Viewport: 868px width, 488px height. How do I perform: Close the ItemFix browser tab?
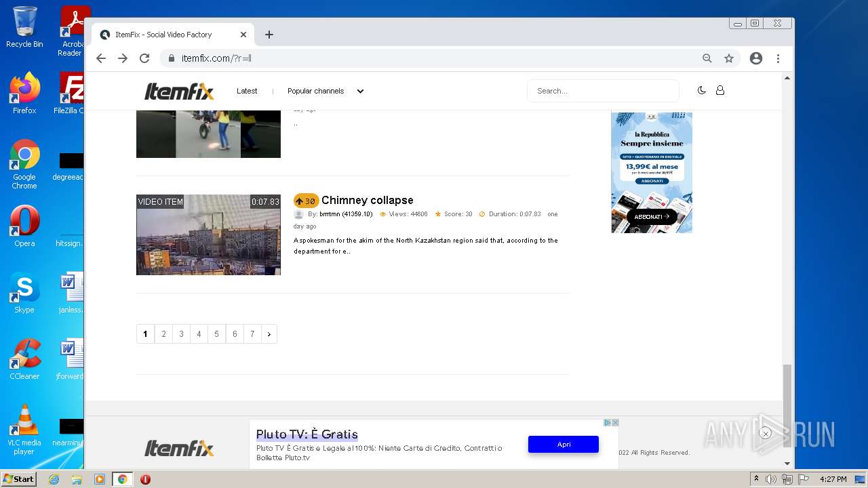(x=243, y=35)
